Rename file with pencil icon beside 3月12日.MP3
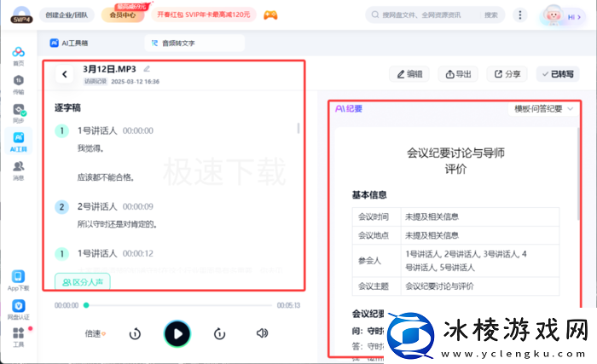Screen dimensions: 597x364 147,69
